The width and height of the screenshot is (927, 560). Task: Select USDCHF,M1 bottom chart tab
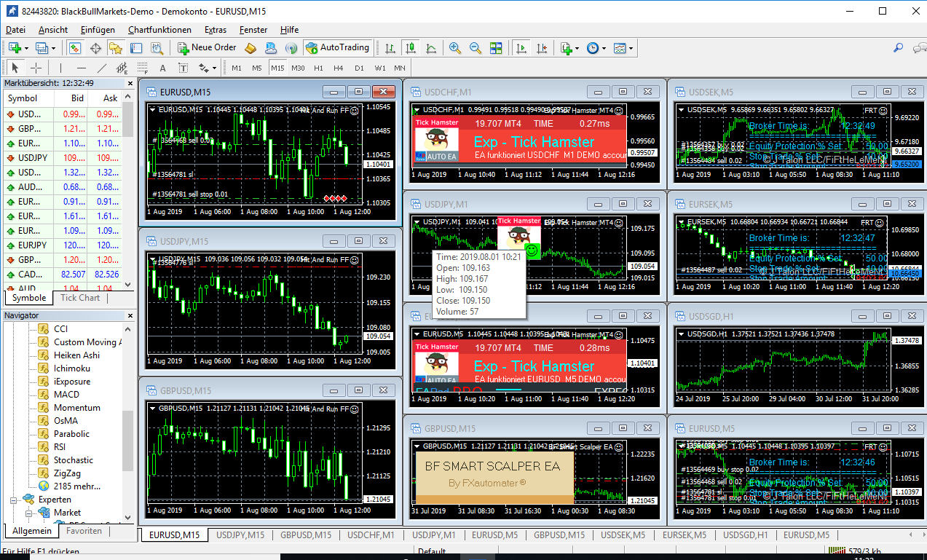point(371,535)
